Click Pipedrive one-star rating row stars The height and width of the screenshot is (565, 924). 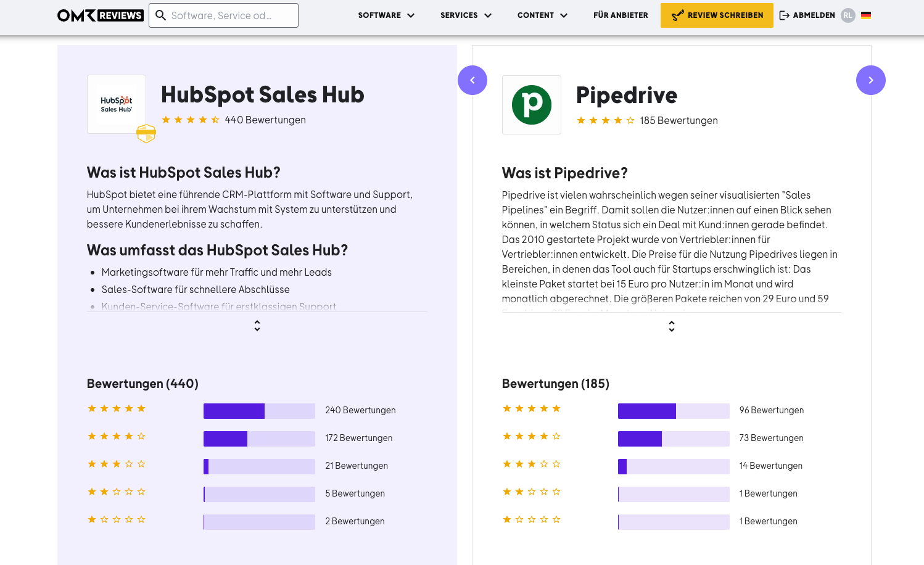[x=532, y=519]
